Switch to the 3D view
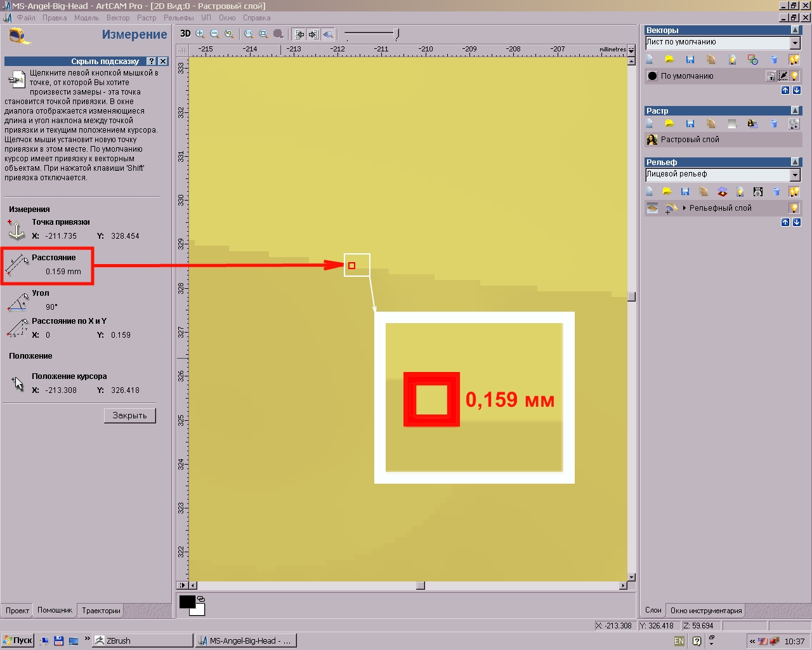Viewport: 812px width, 650px height. [185, 34]
